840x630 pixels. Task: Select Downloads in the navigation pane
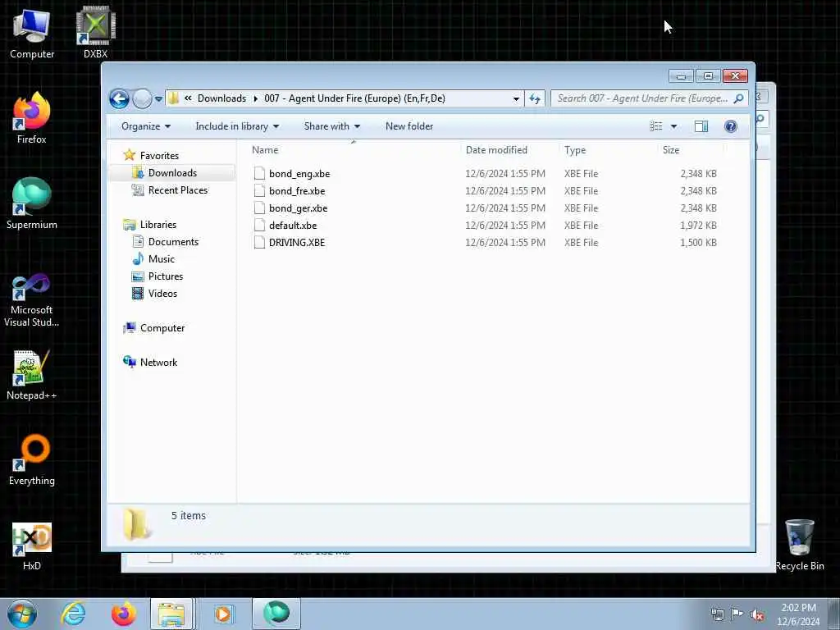coord(172,172)
